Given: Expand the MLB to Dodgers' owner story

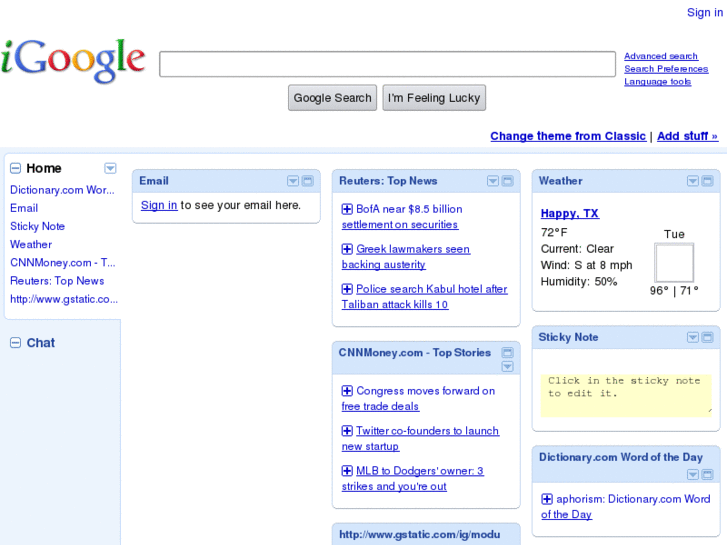Looking at the screenshot, I should click(x=347, y=471).
